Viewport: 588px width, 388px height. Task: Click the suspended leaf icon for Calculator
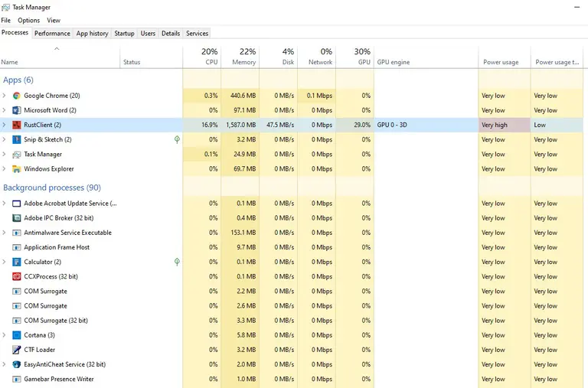(177, 262)
